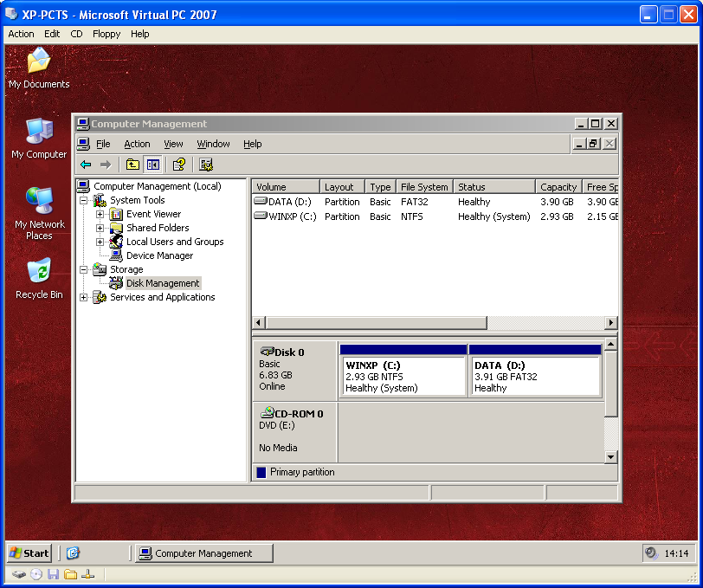
Task: Click the disk view's down scroll arrow
Action: [610, 457]
